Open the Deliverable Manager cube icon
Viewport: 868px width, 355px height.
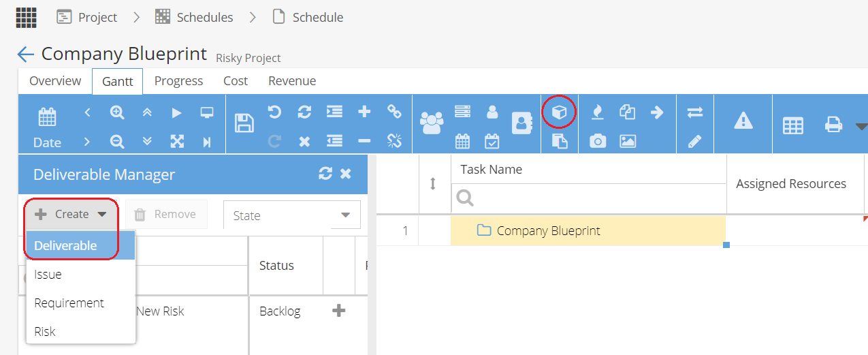point(559,112)
